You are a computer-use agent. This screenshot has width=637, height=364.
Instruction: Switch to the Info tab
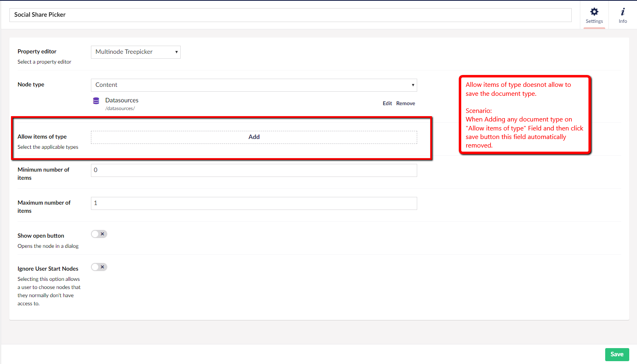(x=623, y=15)
